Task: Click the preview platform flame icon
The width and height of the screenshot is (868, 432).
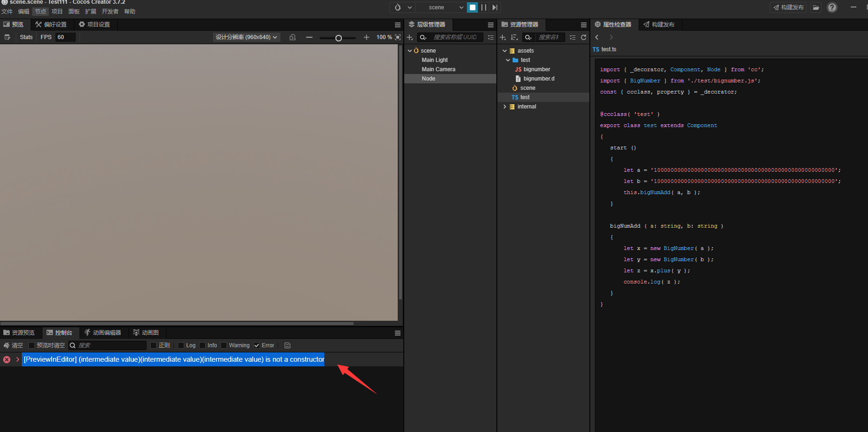Action: (398, 7)
